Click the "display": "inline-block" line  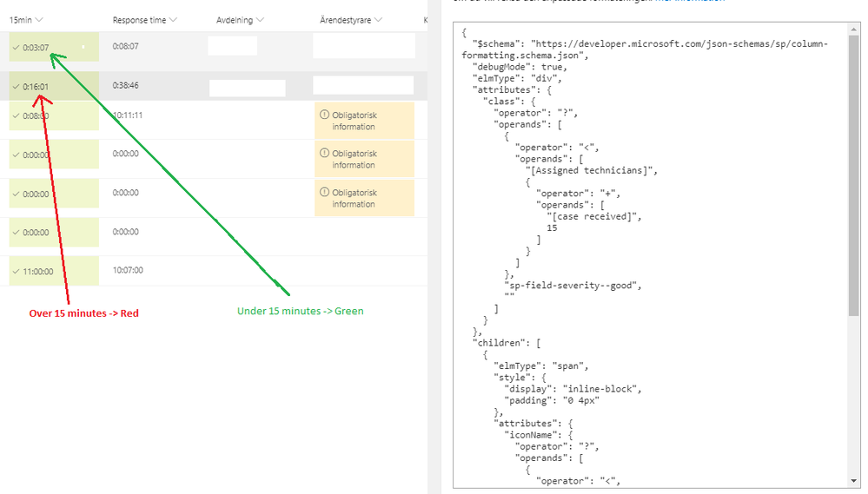click(x=573, y=389)
